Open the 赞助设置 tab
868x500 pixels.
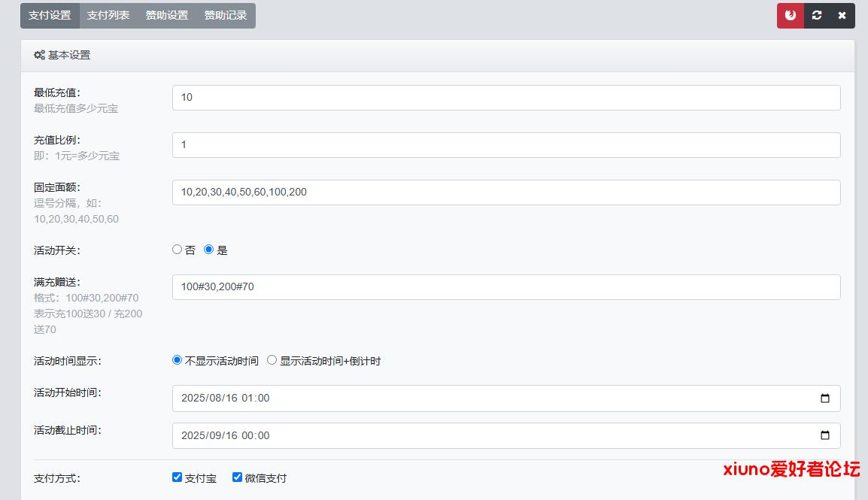167,16
